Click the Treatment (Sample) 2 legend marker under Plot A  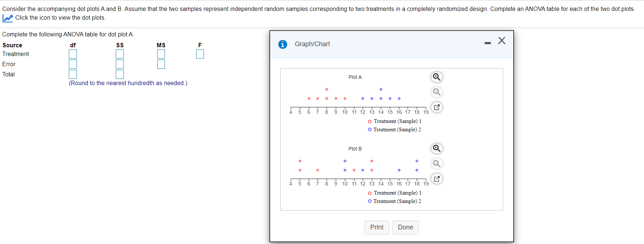tap(370, 129)
